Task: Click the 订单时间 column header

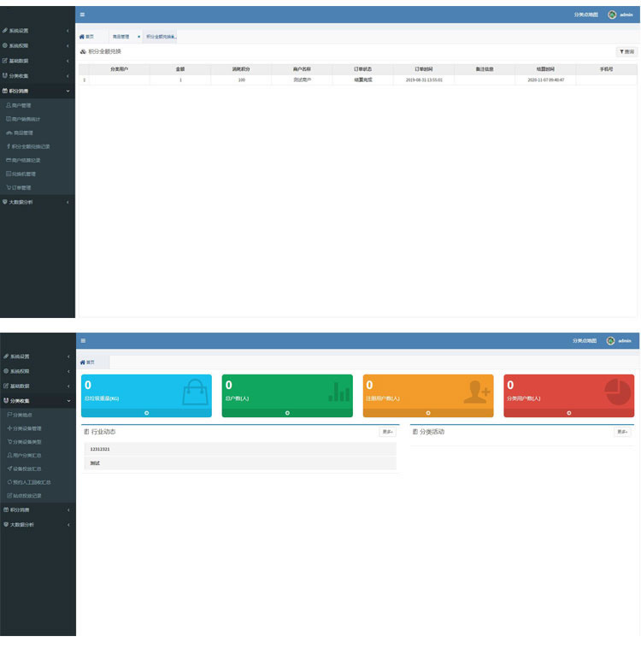Action: [423, 68]
